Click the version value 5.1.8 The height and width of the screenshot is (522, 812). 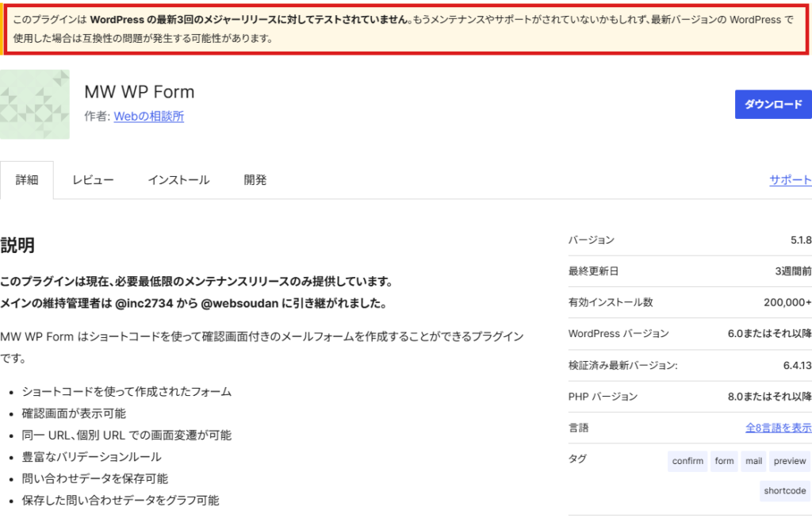point(801,240)
